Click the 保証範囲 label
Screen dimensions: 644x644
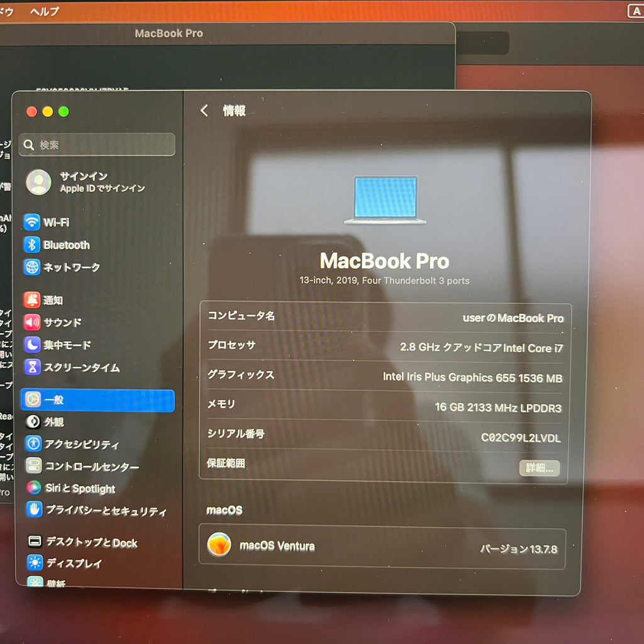point(226,464)
